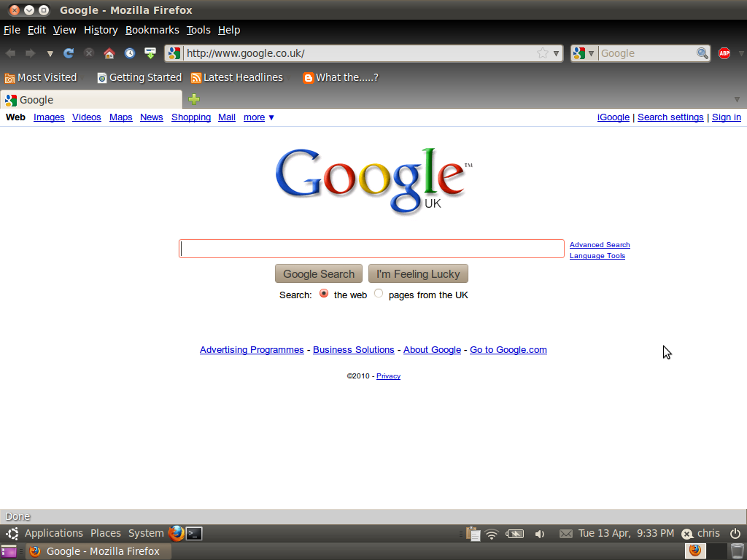Viewport: 747px width, 560px height.
Task: Open the back/forward history dropdown arrow
Action: pos(50,54)
